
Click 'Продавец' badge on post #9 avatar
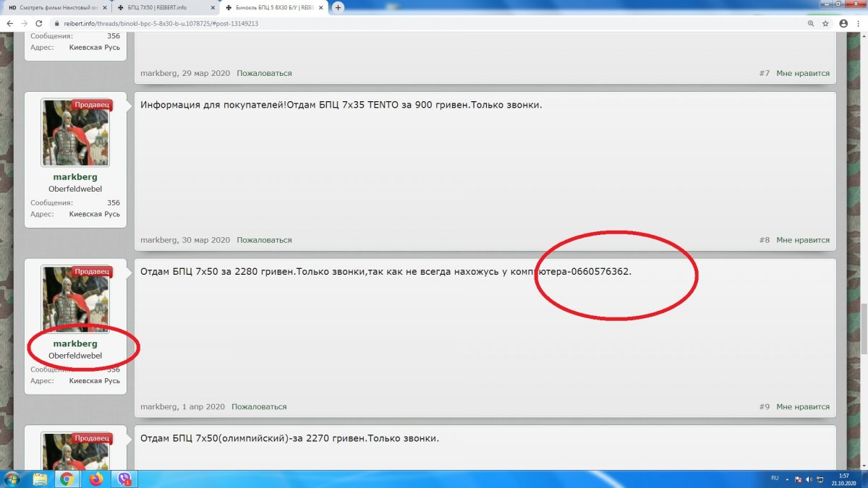coord(92,272)
